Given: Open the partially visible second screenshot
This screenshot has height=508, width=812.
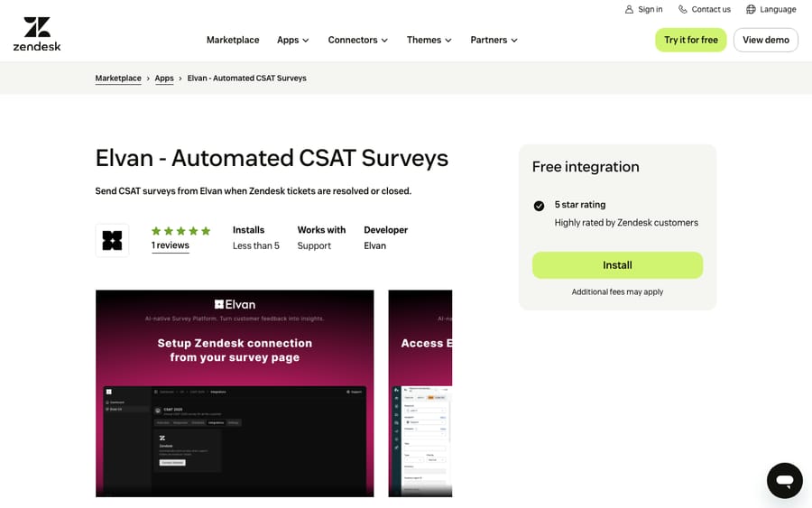Looking at the screenshot, I should tap(420, 393).
